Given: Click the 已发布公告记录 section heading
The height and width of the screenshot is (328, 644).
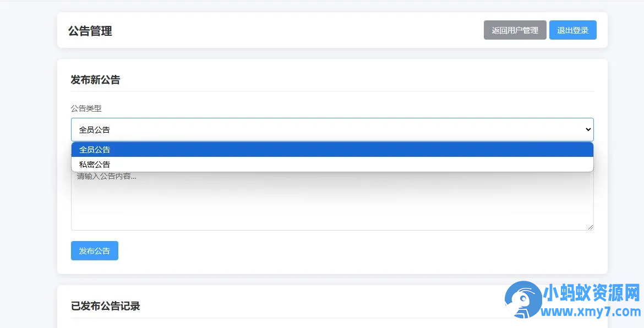Looking at the screenshot, I should tap(105, 306).
